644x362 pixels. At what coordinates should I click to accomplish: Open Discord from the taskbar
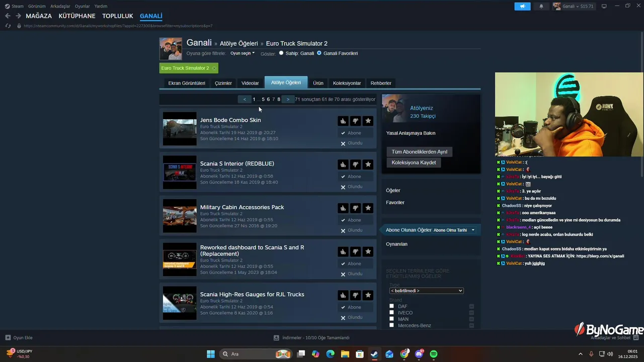coord(419,354)
